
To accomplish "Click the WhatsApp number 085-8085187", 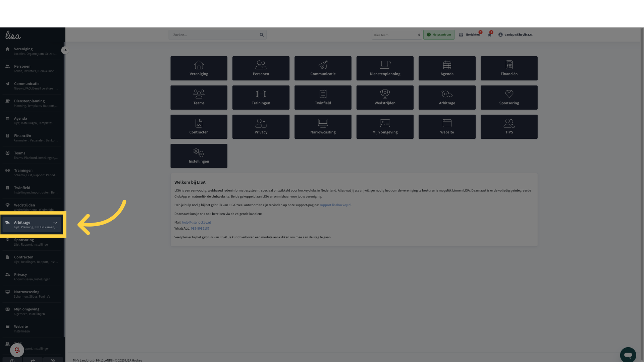I will coord(200,229).
